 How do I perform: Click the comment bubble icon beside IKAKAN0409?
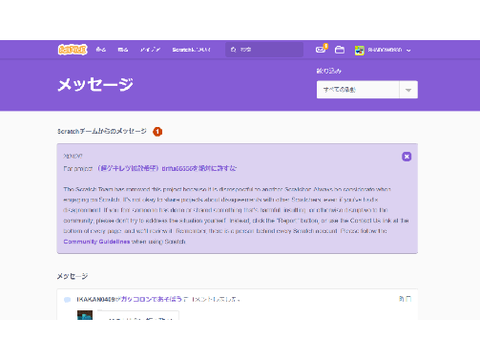tap(67, 300)
